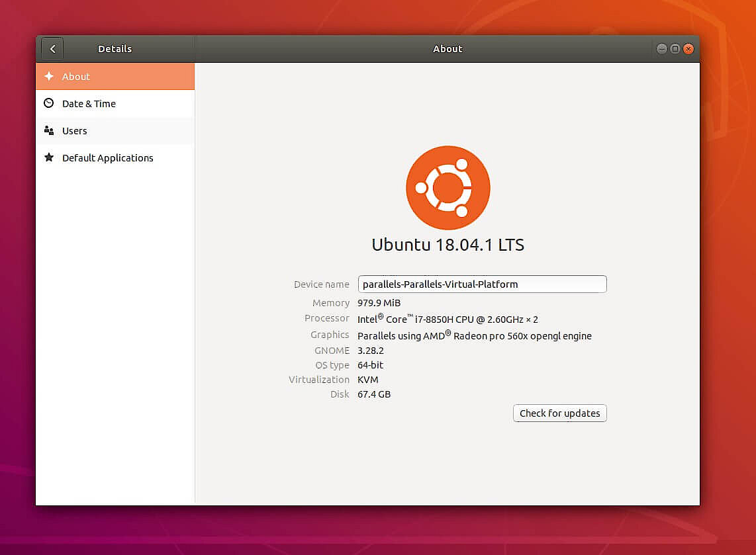Screen dimensions: 756x555
Task: Click the people icon next to Users
Action: (x=49, y=131)
